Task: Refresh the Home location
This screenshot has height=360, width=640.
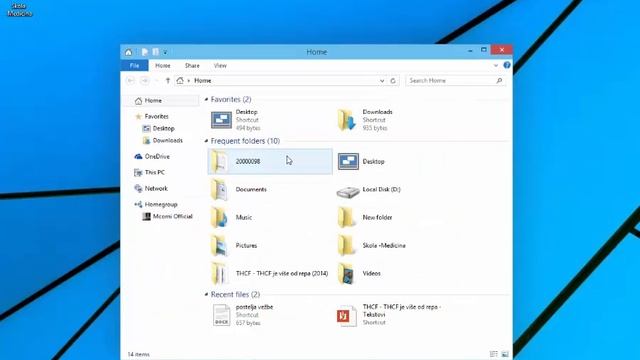Action: pos(393,81)
